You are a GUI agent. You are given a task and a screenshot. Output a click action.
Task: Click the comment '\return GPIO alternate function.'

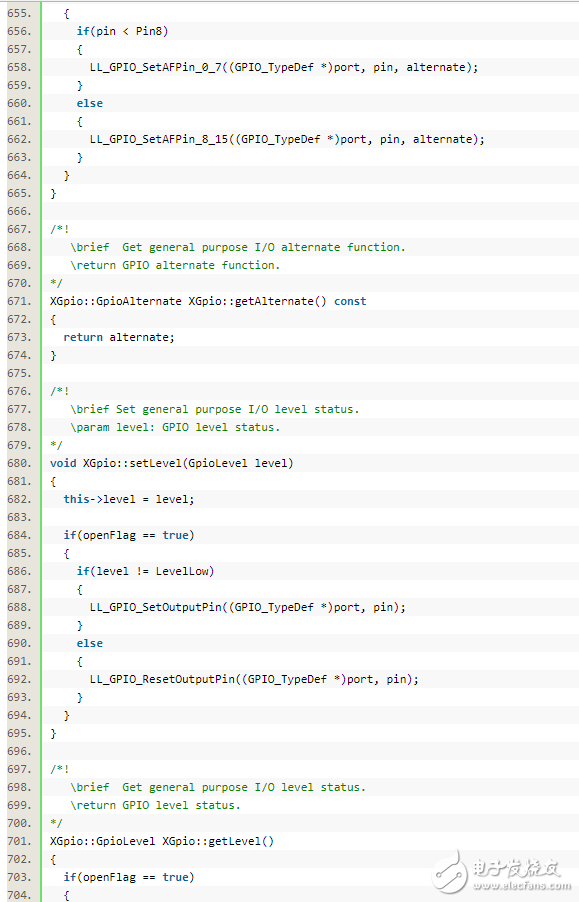click(175, 265)
